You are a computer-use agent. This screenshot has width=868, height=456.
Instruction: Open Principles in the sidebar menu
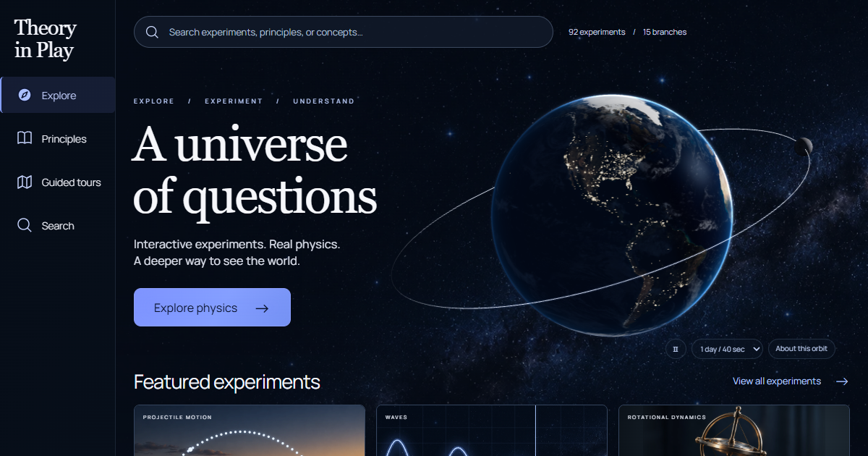[x=58, y=138]
